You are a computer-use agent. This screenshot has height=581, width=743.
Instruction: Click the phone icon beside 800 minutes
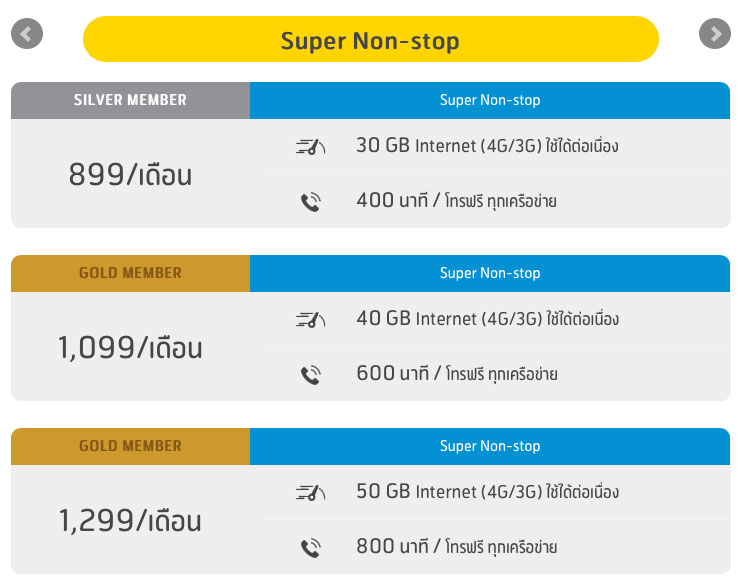click(x=311, y=547)
